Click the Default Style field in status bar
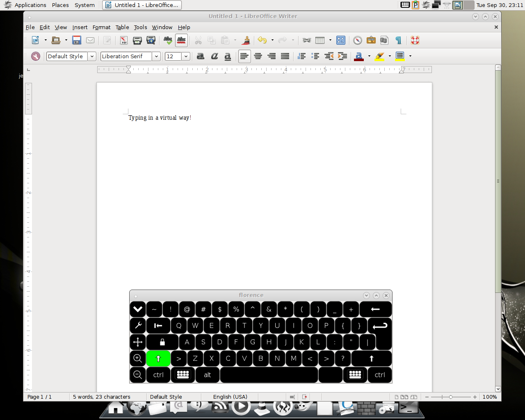The image size is (525, 420). (x=166, y=397)
